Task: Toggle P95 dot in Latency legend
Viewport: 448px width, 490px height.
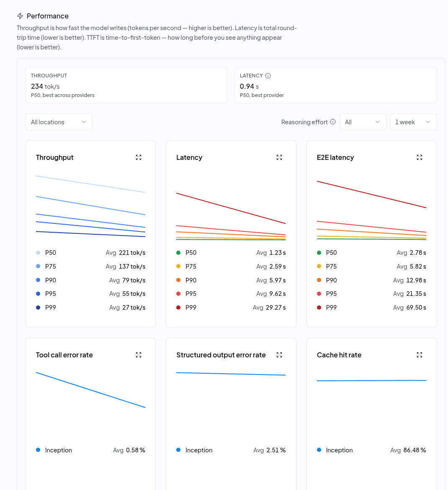Action: (178, 293)
